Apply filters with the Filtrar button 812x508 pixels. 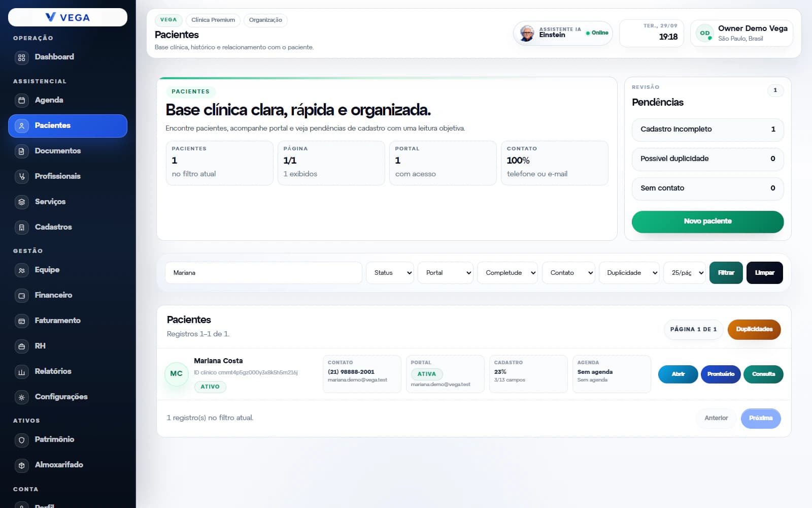click(726, 273)
